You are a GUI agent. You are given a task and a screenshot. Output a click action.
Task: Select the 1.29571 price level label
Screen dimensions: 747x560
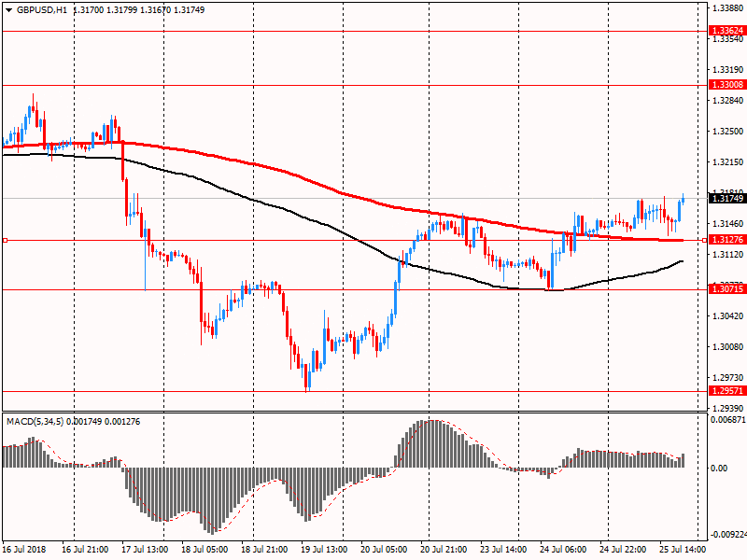pos(727,391)
